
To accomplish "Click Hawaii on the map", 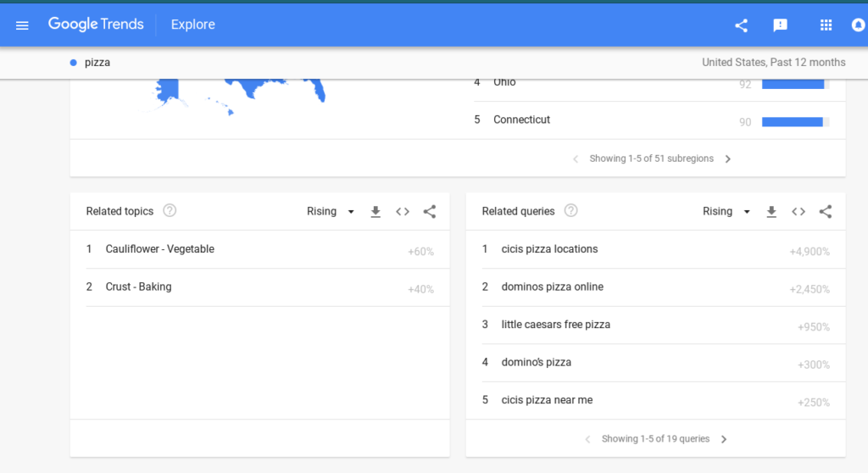I will [x=230, y=113].
